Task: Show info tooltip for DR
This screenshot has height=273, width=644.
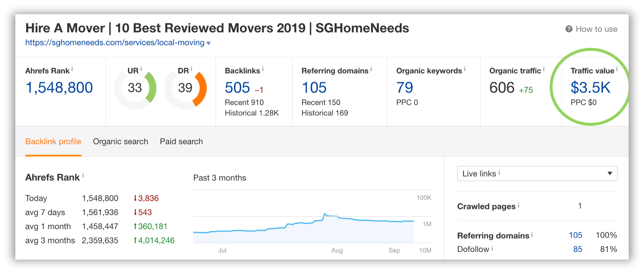Action: click(191, 69)
